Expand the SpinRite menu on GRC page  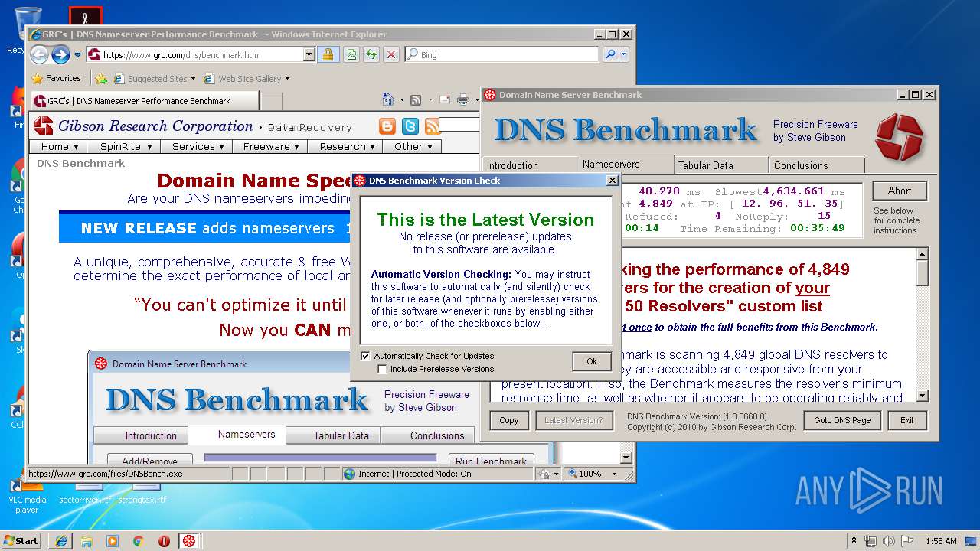(x=126, y=146)
